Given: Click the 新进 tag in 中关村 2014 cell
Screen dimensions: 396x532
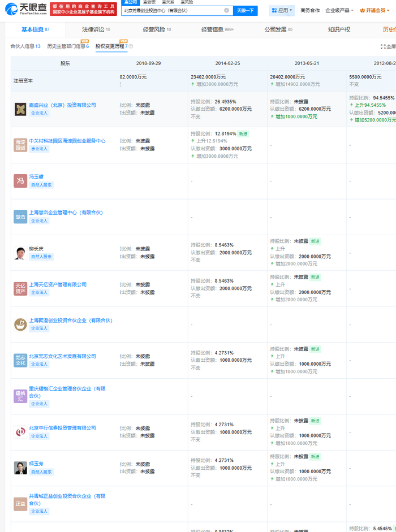Looking at the screenshot, I should click(x=243, y=134).
